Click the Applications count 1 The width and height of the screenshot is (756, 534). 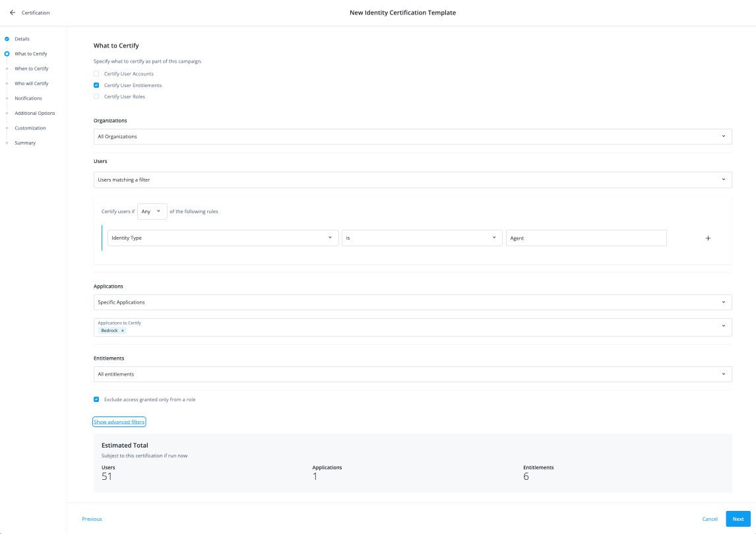coord(315,477)
